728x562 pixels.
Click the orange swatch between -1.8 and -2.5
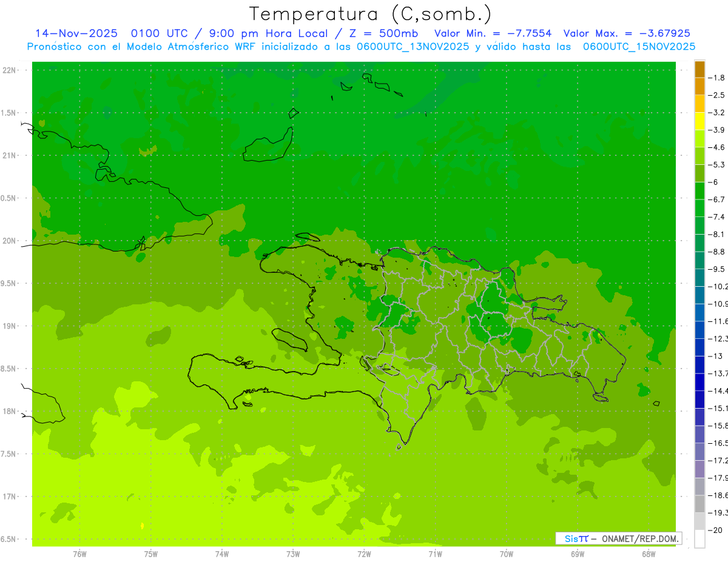tap(699, 87)
